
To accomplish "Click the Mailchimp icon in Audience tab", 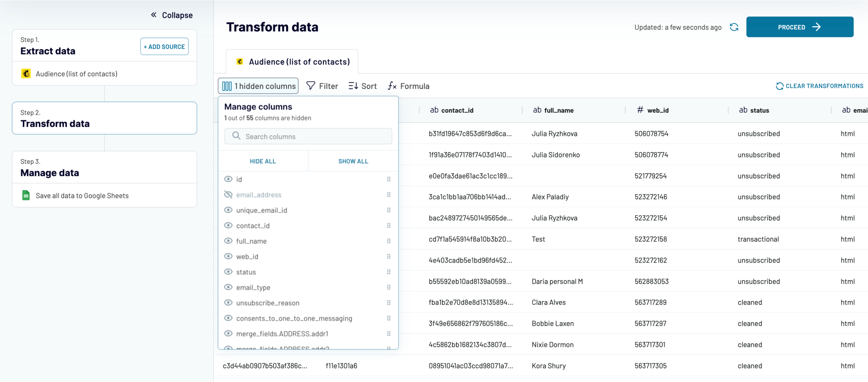I will pyautogui.click(x=240, y=62).
